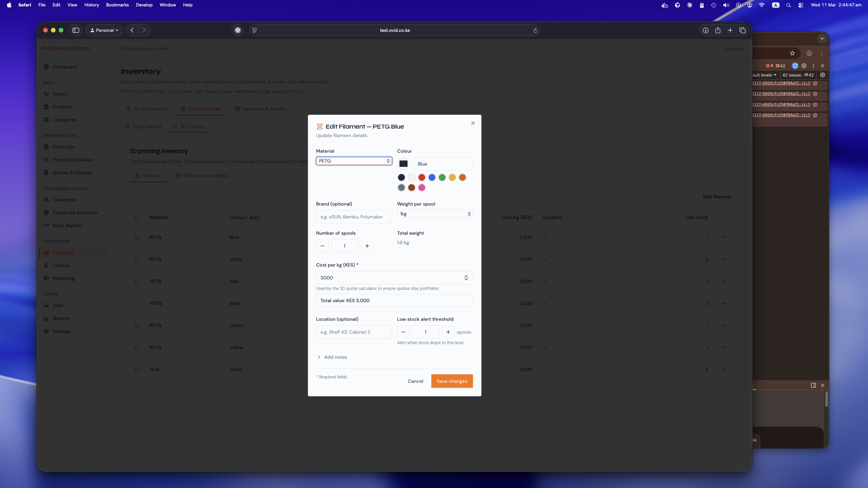Select the PLA+ White row checkbox
Viewport: 868px width, 488px height.
[x=137, y=370]
